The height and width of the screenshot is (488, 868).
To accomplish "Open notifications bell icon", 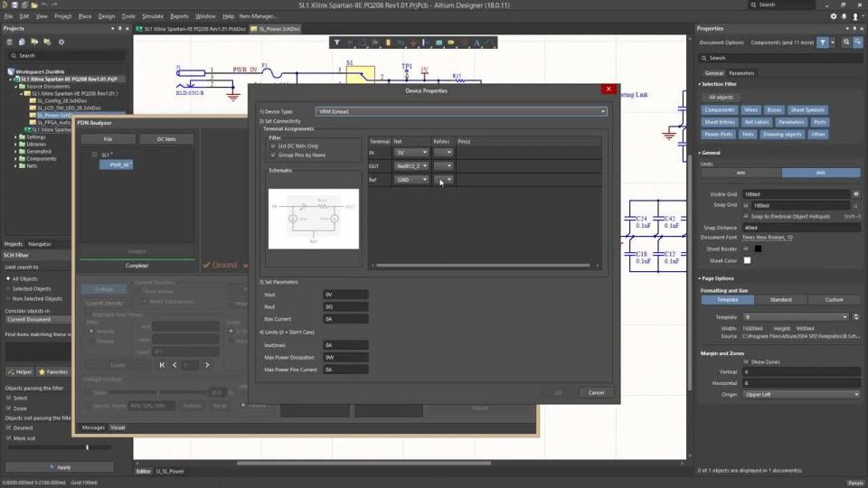I will [844, 16].
